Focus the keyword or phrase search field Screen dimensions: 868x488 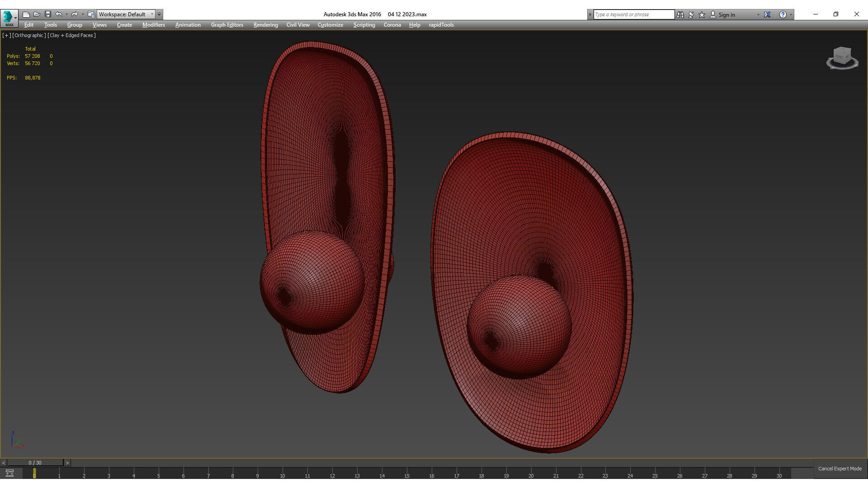[x=634, y=14]
